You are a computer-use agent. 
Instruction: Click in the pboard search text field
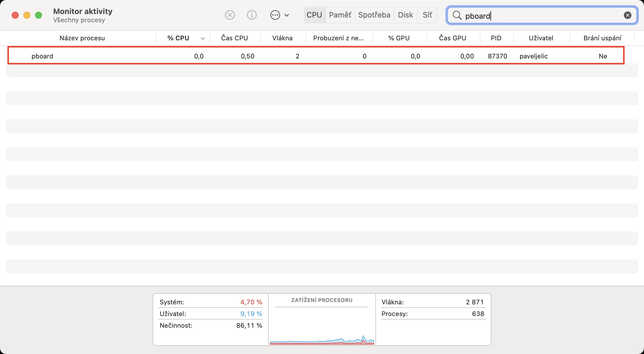pyautogui.click(x=540, y=15)
